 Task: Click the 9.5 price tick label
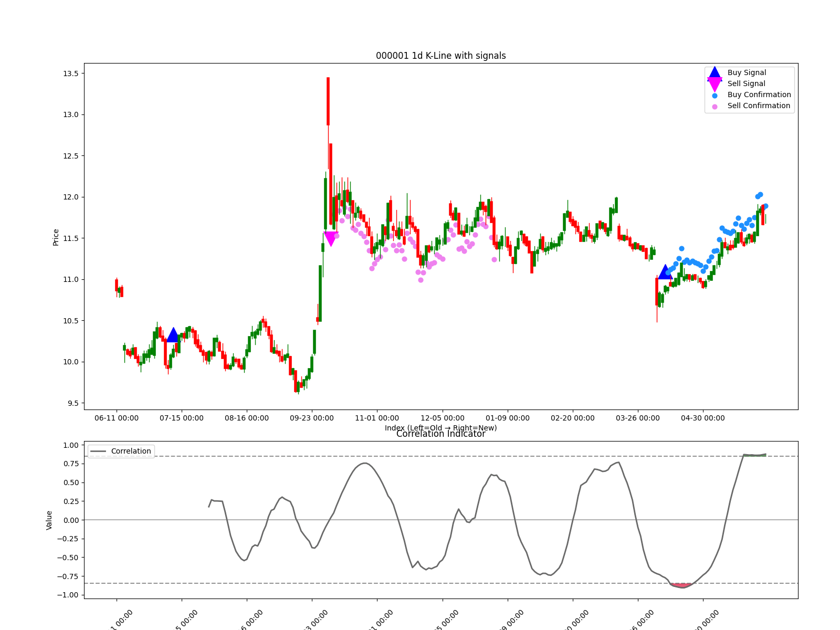72,403
